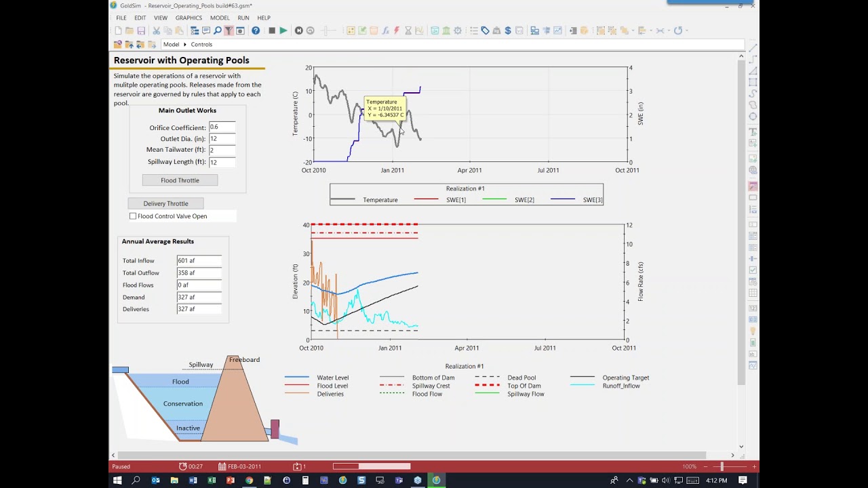This screenshot has height=488, width=868.
Task: Click the bank building icon in toolbar
Action: [446, 30]
